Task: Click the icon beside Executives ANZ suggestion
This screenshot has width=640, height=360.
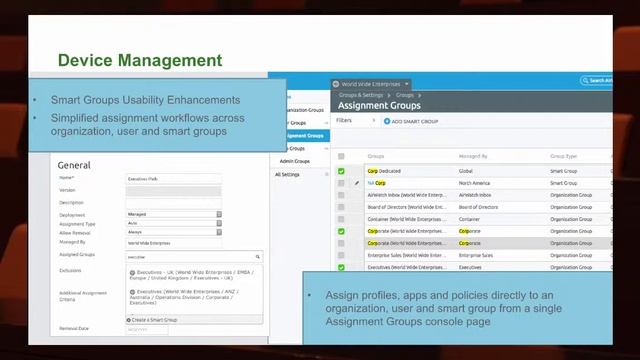Action: pos(132,292)
